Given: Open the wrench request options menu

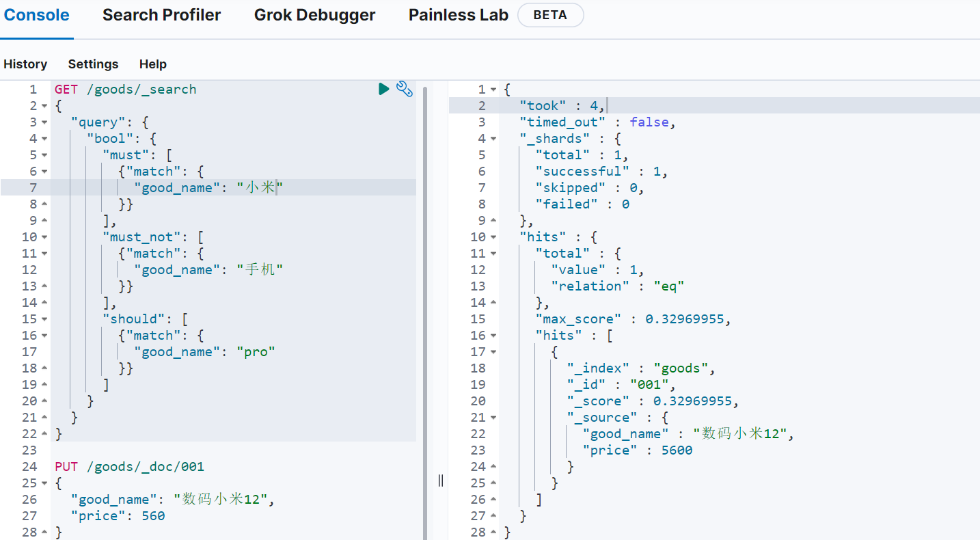Looking at the screenshot, I should 405,89.
